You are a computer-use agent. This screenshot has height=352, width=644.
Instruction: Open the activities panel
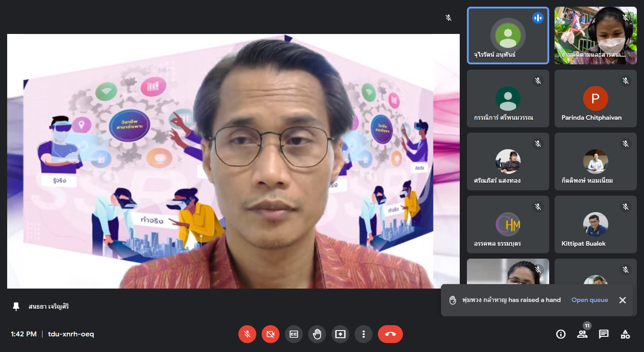(x=625, y=334)
